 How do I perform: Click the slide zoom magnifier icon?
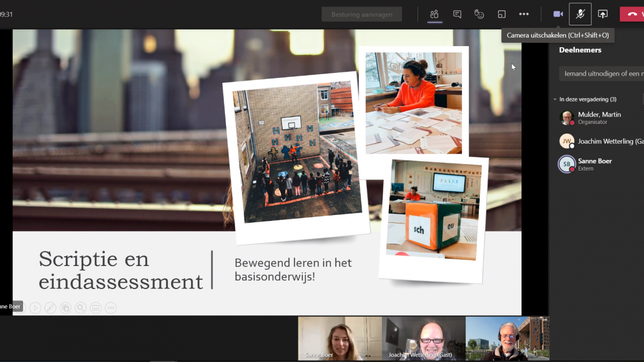point(80,307)
